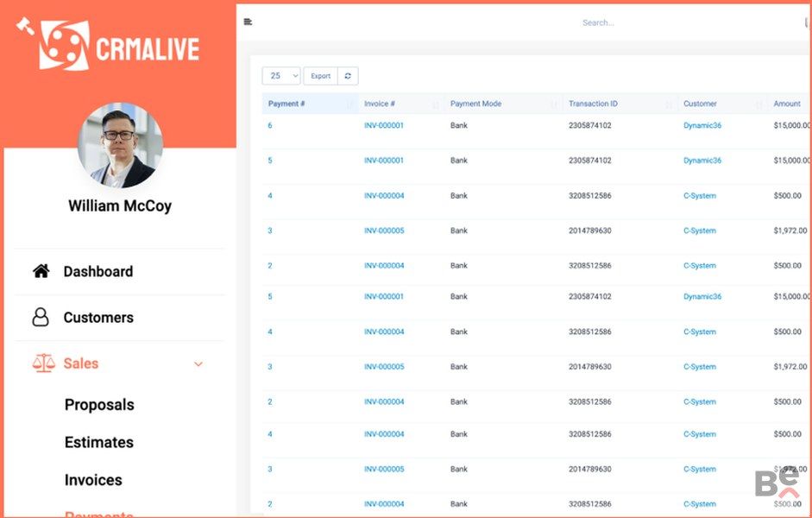Click the Sales balance scale icon
812x518 pixels.
click(x=43, y=363)
